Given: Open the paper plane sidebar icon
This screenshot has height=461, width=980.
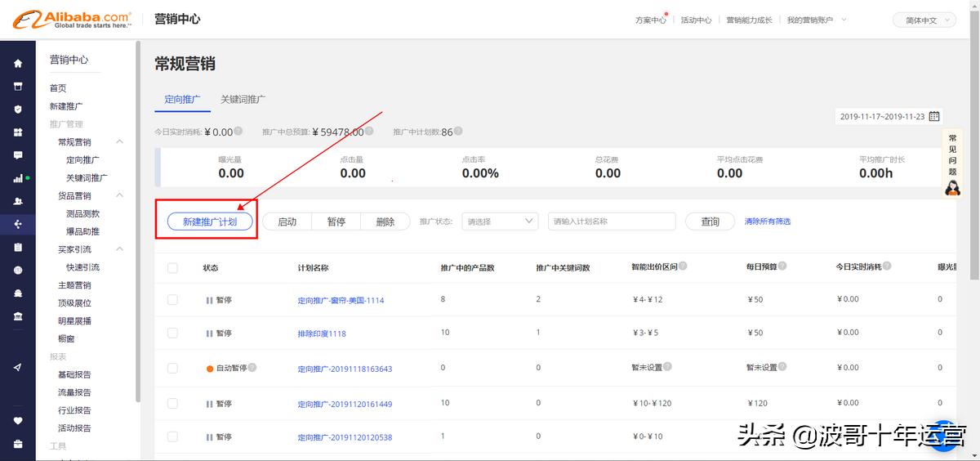Looking at the screenshot, I should pos(18,368).
